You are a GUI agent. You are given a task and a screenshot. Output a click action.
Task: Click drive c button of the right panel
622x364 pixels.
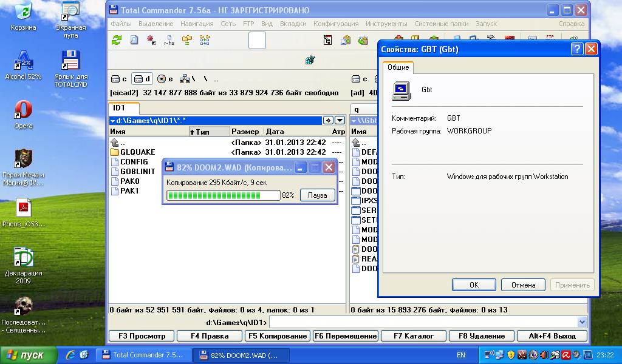[360, 79]
